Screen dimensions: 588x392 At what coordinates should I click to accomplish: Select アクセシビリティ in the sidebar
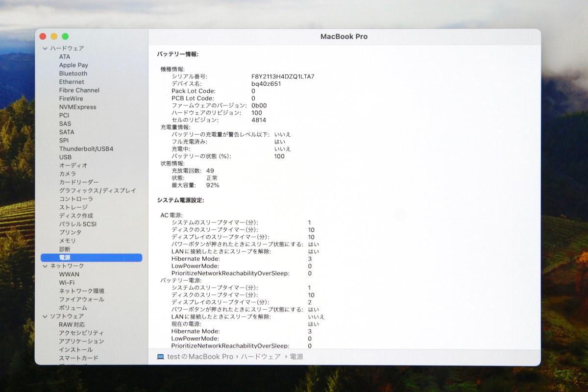(81, 333)
